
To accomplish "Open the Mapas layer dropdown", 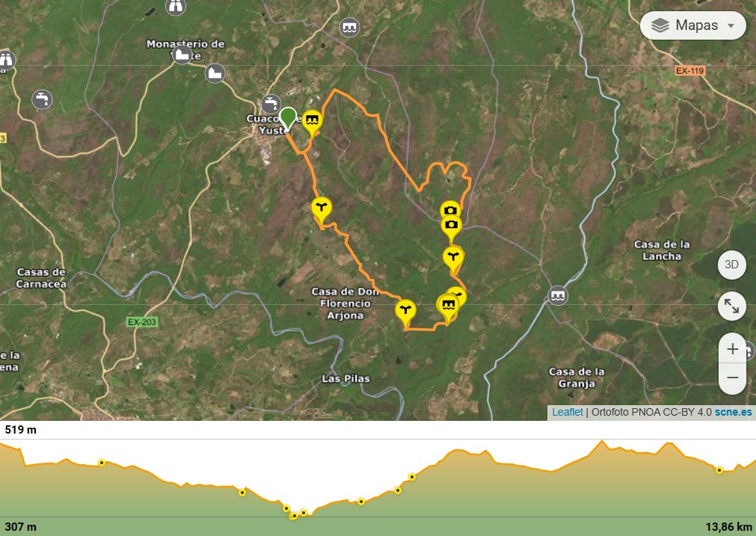I will click(693, 25).
